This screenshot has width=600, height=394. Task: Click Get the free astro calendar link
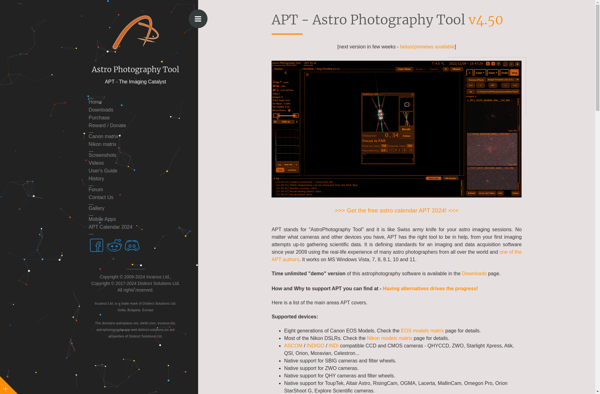(x=396, y=211)
